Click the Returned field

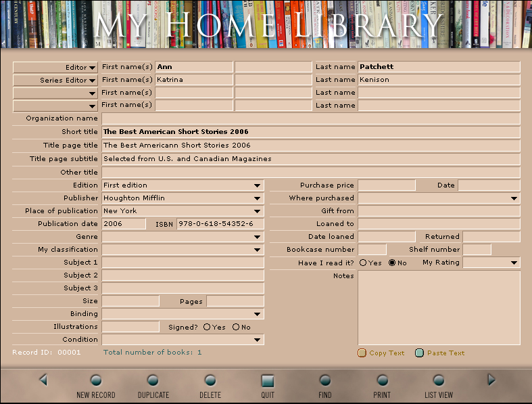click(x=491, y=237)
